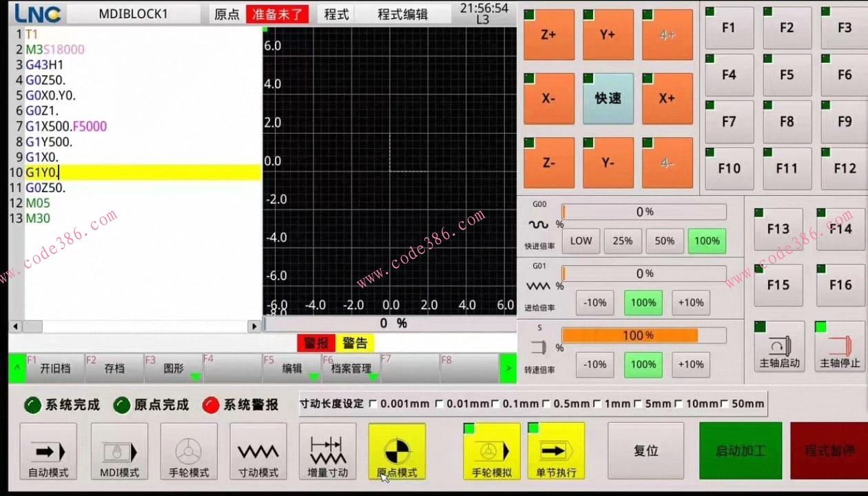868x496 pixels.
Task: Activate 手轮模式 handwheel mode
Action: click(x=188, y=451)
